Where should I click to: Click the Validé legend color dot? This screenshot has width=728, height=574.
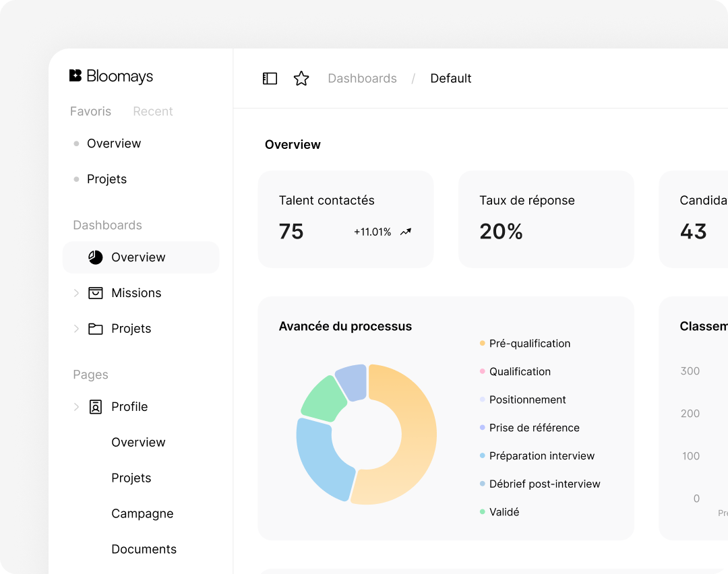(483, 512)
